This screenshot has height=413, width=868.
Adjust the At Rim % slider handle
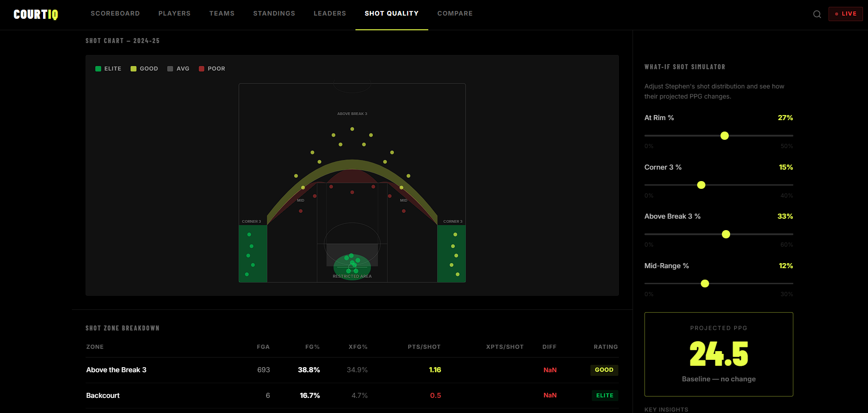click(725, 136)
